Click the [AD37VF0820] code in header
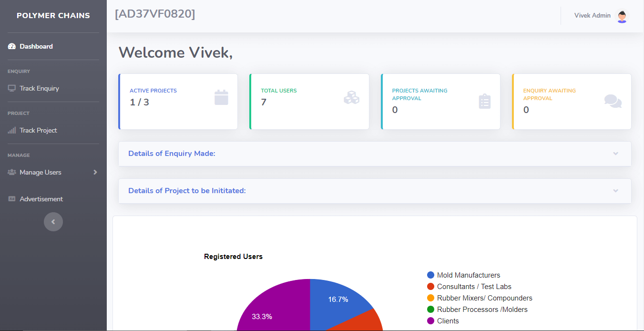Screen dimensions: 644x331 [x=155, y=14]
